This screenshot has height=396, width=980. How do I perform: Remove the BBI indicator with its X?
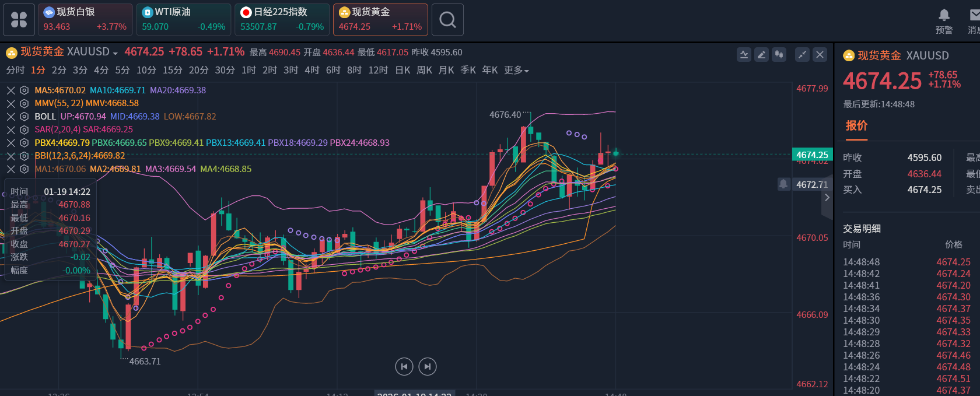10,156
